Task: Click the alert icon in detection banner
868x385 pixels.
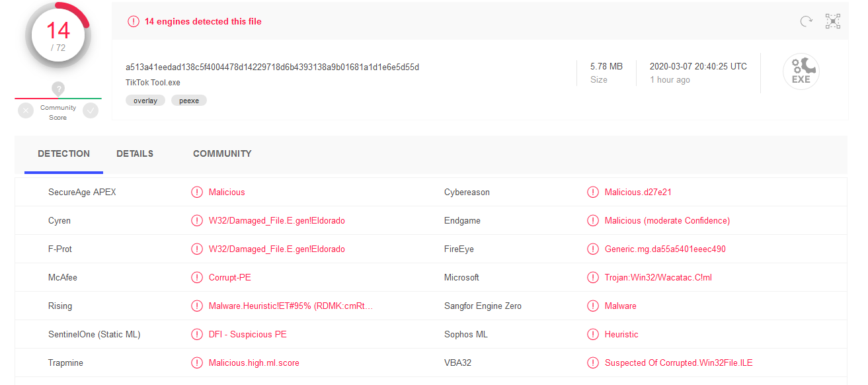Action: [x=134, y=22]
